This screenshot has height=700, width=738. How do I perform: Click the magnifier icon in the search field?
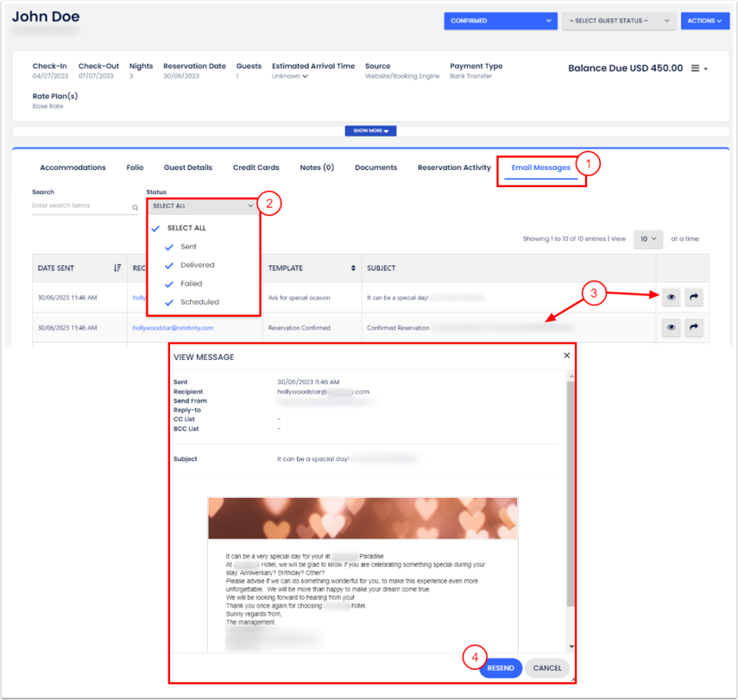click(x=135, y=207)
